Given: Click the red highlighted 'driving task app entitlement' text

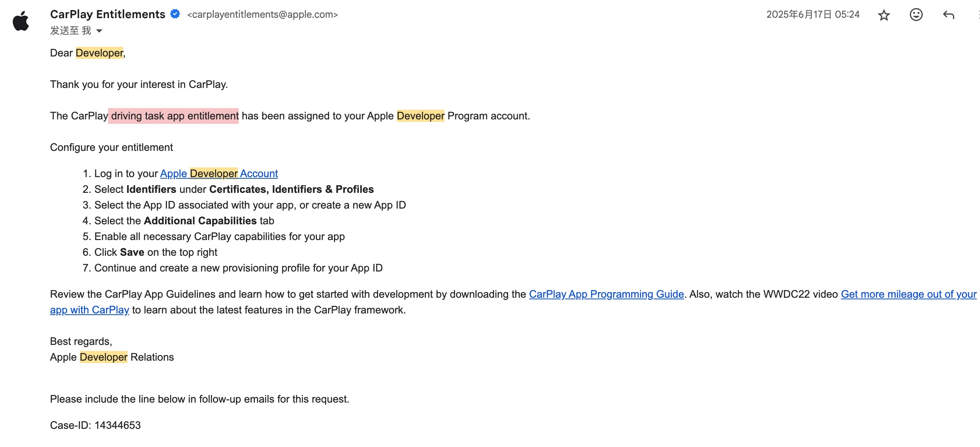Looking at the screenshot, I should coord(174,116).
